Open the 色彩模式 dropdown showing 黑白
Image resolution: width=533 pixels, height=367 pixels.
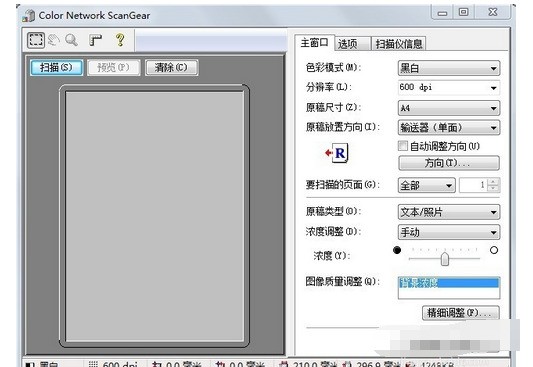[449, 68]
